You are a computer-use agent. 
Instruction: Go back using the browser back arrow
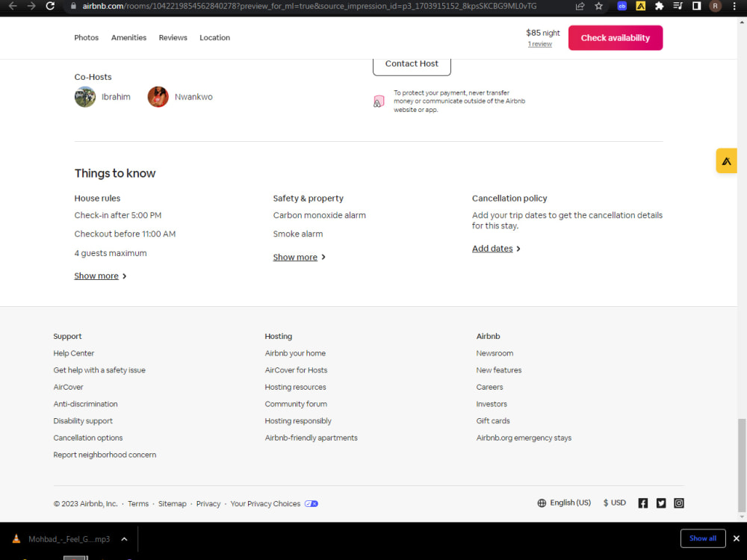coord(13,6)
